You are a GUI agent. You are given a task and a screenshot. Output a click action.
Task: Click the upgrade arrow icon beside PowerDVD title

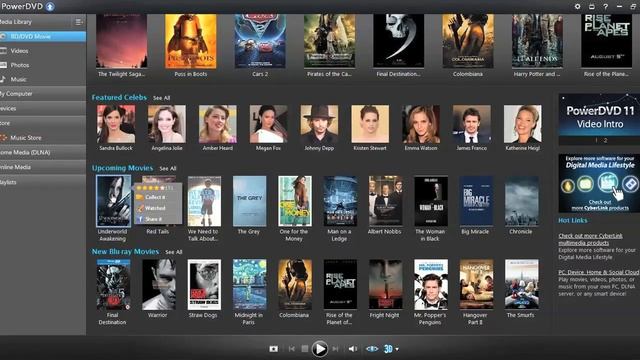tap(50, 7)
